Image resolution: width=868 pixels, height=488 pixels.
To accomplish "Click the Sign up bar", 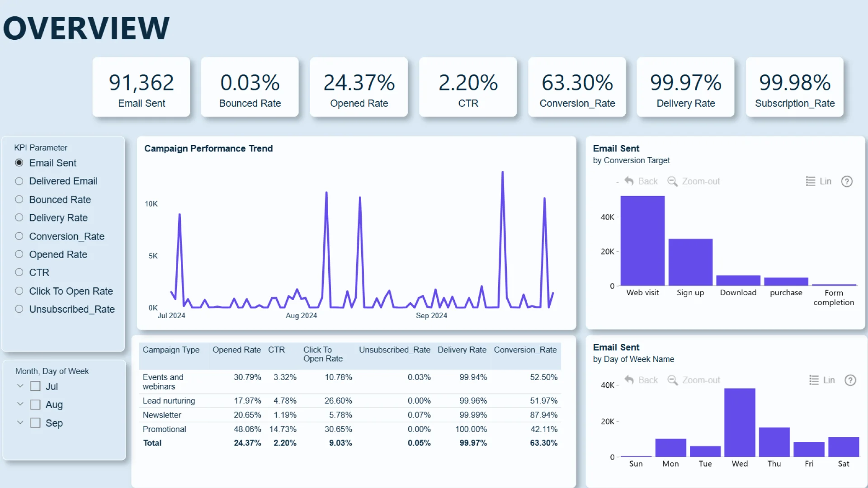I will [x=690, y=262].
